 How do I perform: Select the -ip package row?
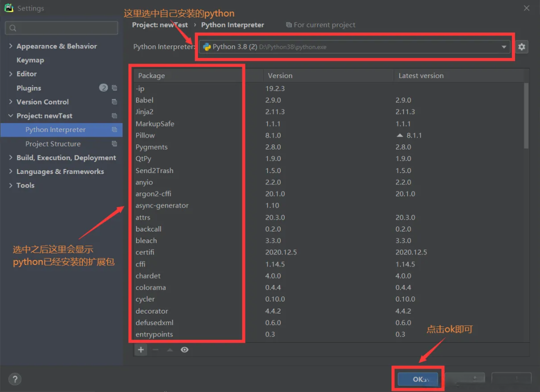tap(328, 88)
